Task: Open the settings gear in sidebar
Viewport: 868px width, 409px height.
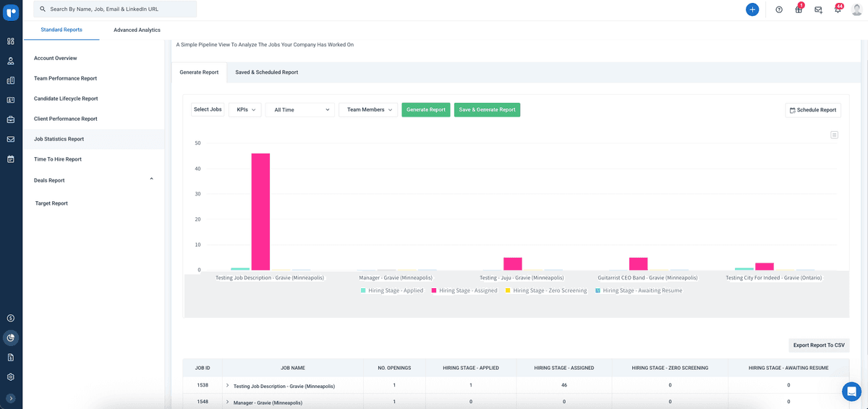Action: [11, 377]
